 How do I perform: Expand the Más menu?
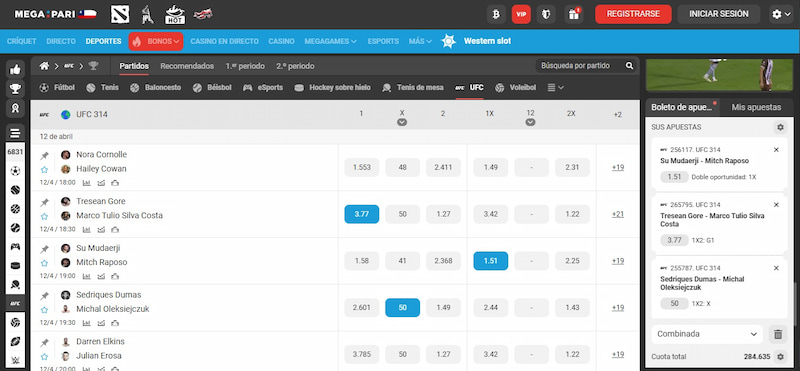coord(420,41)
